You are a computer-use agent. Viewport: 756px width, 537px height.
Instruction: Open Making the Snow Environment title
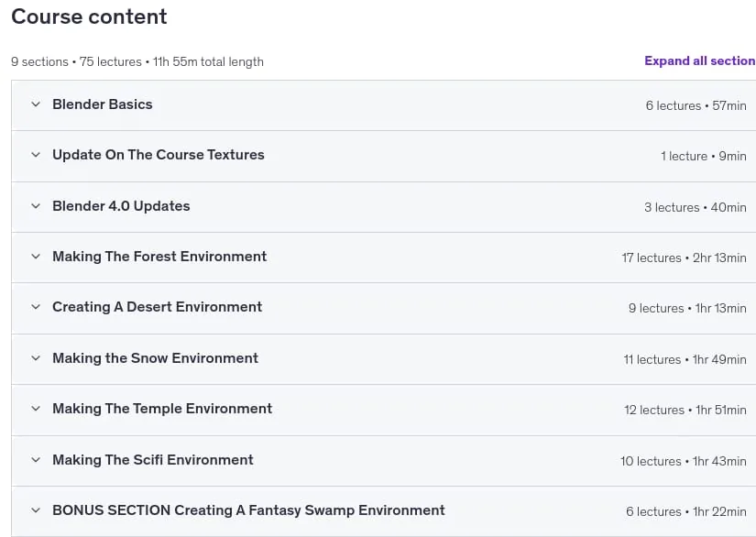point(155,358)
